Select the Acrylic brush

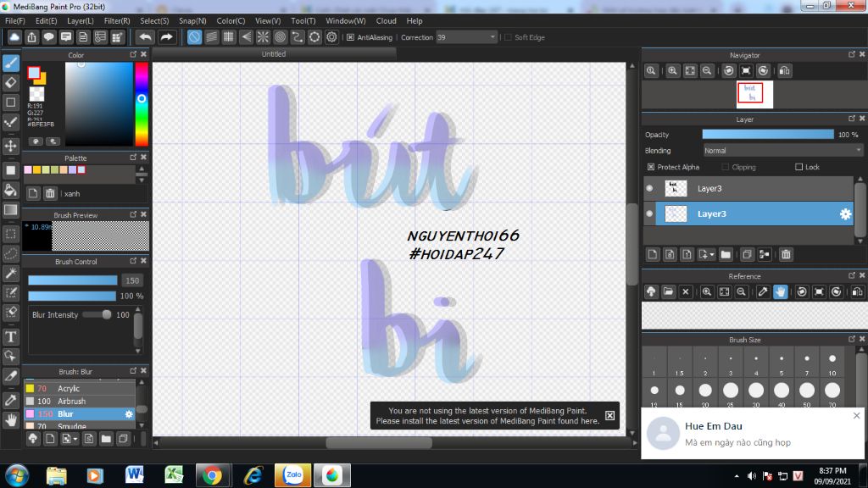point(80,388)
